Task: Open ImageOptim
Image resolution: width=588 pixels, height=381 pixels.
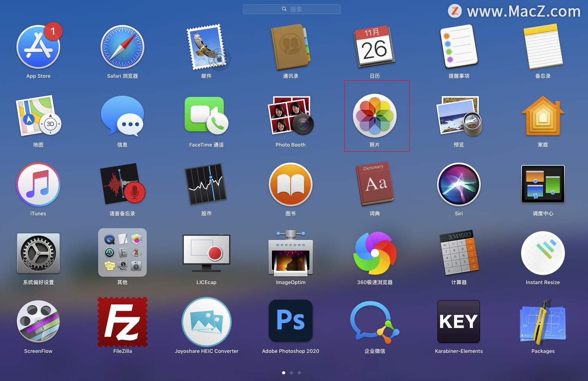Action: click(291, 253)
